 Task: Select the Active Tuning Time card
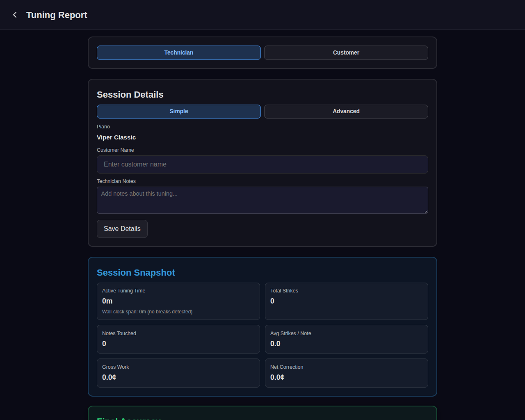(x=178, y=301)
